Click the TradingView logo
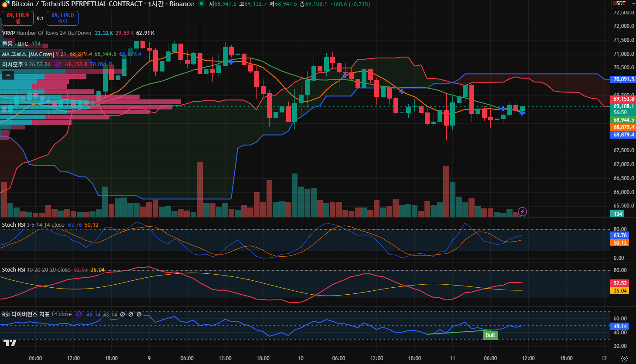The image size is (636, 364). tap(10, 343)
